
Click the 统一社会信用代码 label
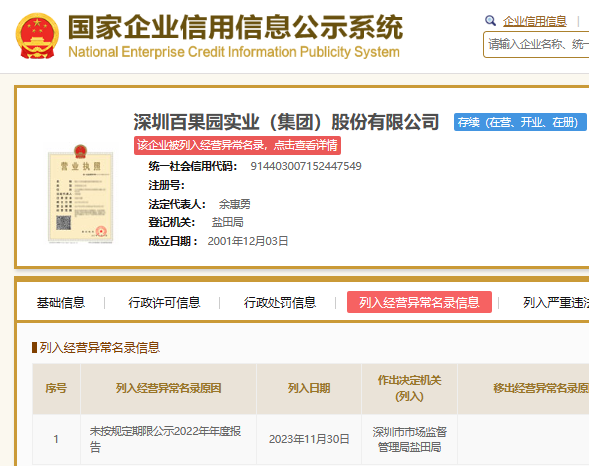193,166
